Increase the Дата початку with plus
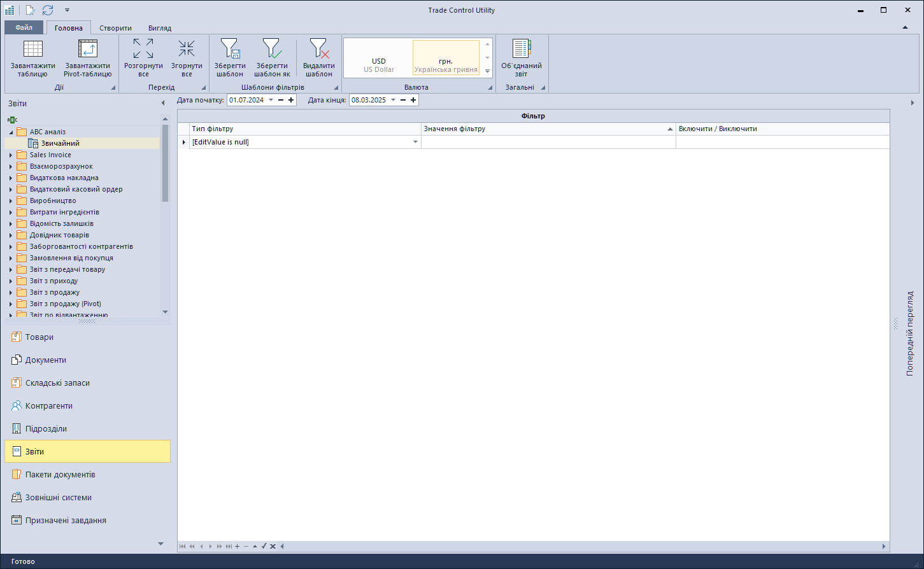Viewport: 924px width, 569px height. pos(291,100)
